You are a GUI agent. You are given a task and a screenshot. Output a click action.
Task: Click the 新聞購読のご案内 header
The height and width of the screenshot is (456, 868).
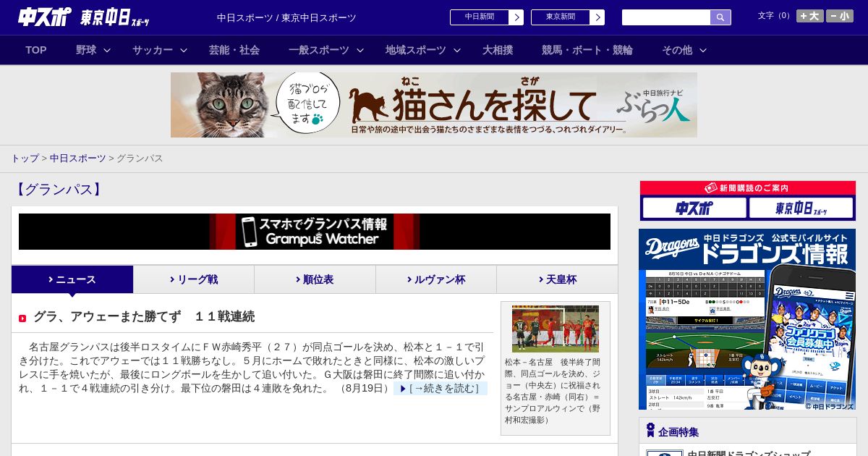[747, 187]
